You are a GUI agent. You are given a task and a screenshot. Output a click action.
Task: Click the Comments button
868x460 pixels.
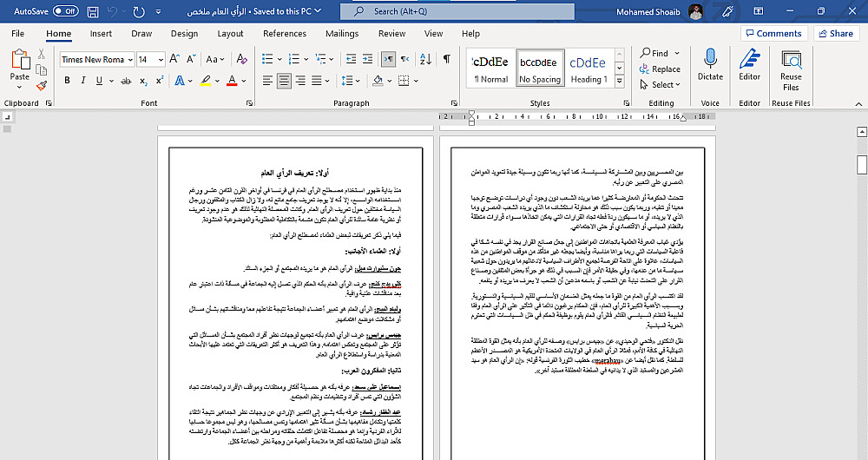[774, 33]
